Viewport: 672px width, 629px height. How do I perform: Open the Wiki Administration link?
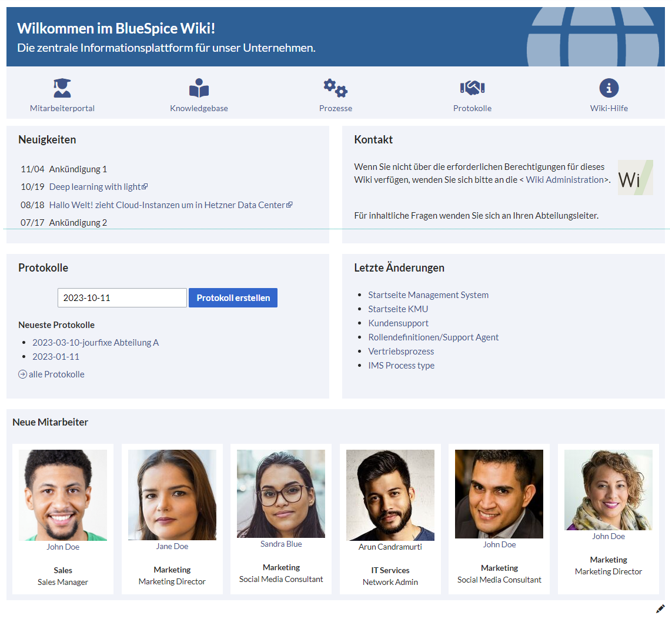(x=564, y=179)
